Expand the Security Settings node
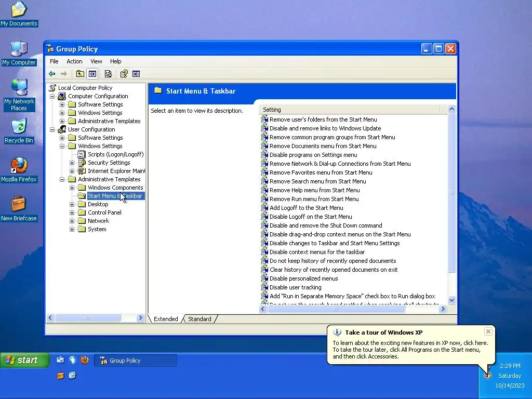Image resolution: width=532 pixels, height=399 pixels. click(72, 163)
